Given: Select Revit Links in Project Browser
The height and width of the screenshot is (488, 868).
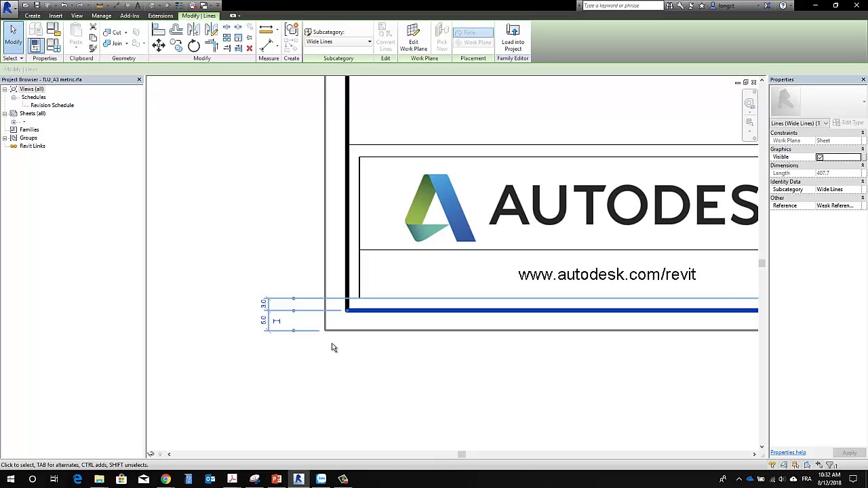Looking at the screenshot, I should pyautogui.click(x=33, y=146).
